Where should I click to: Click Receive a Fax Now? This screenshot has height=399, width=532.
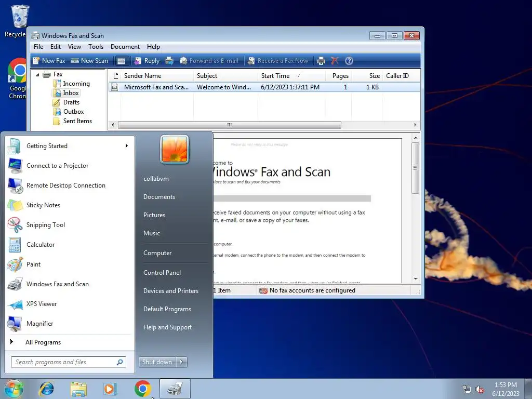(278, 61)
